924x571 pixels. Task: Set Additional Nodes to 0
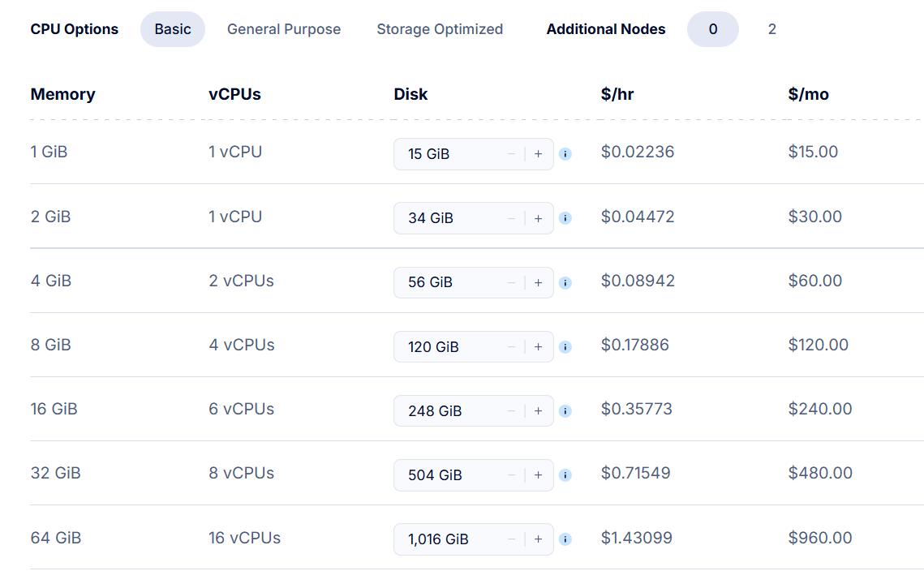[712, 29]
